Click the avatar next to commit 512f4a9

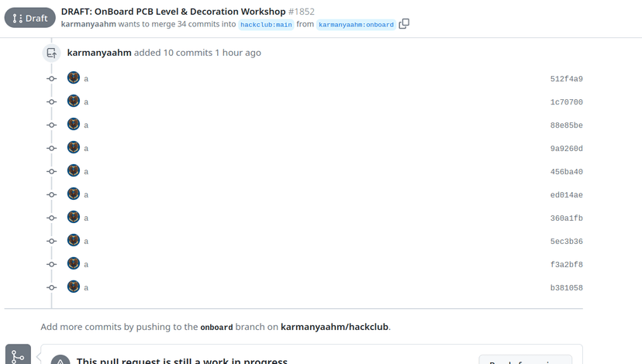[x=74, y=77]
